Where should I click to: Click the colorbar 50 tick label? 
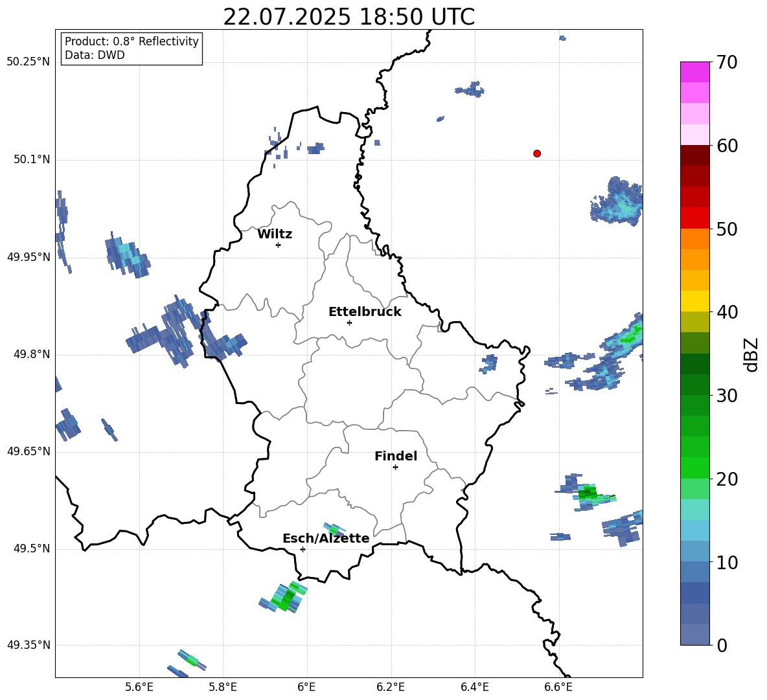727,229
